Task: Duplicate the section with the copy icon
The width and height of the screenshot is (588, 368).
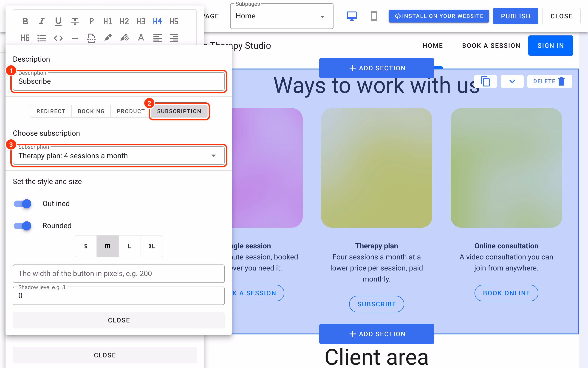Action: click(485, 81)
